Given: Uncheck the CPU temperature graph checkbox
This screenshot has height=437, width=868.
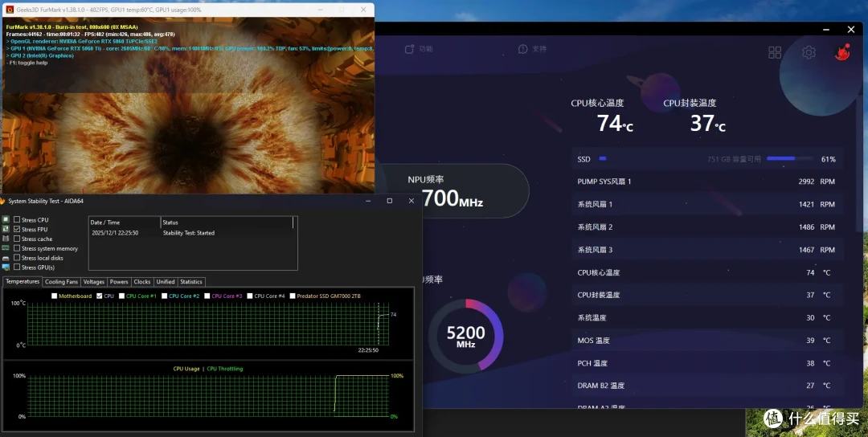Looking at the screenshot, I should coord(100,296).
